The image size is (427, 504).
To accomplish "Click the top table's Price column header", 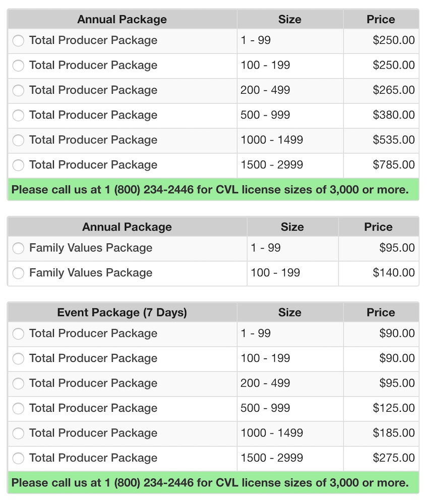I will [x=381, y=19].
